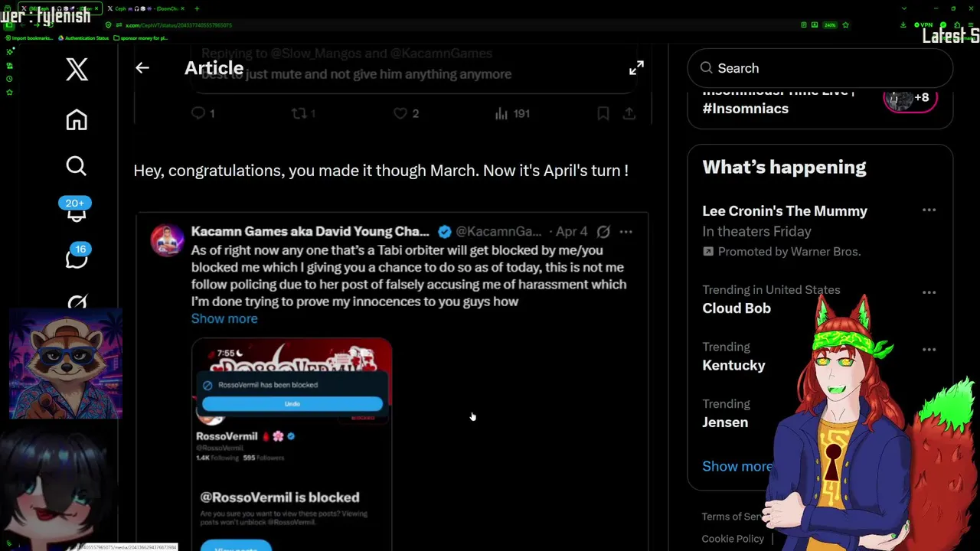Expand quoted post with Show more
The width and height of the screenshot is (980, 551).
(x=224, y=318)
